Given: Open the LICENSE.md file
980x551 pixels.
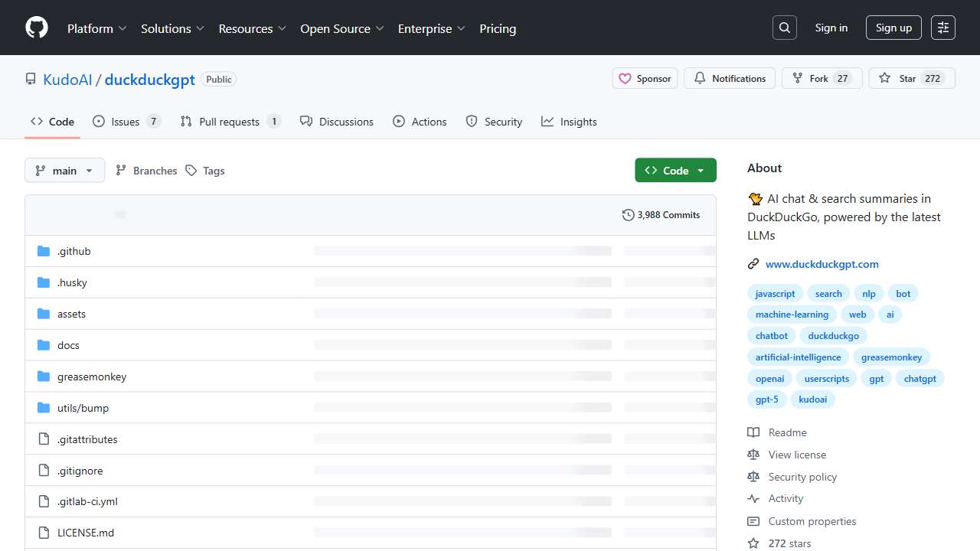Looking at the screenshot, I should coord(86,533).
